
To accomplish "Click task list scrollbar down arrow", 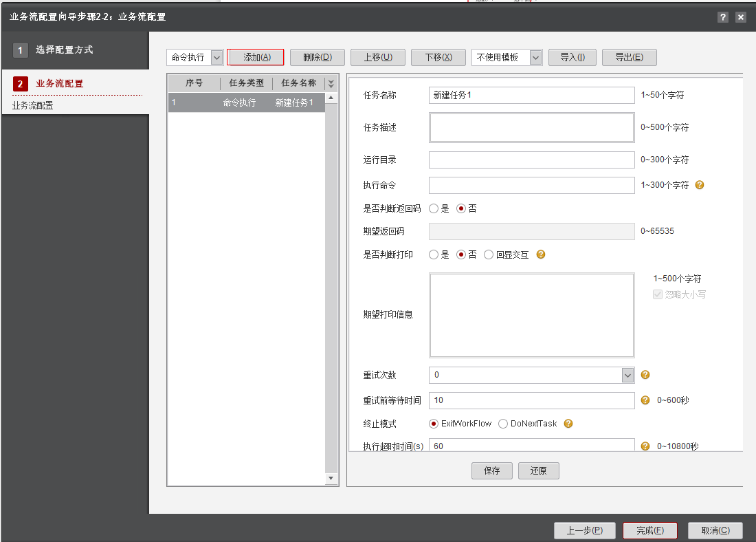I will (x=331, y=478).
